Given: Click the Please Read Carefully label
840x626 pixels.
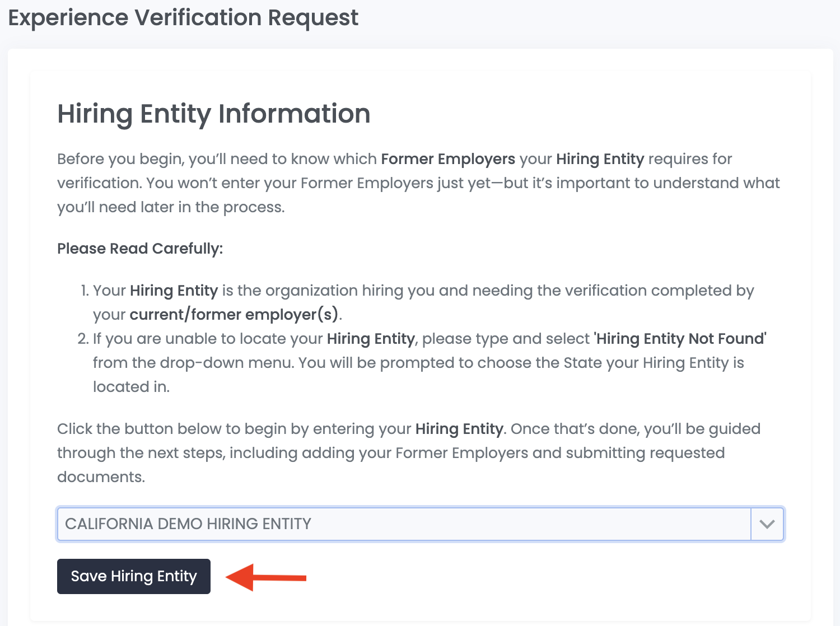Looking at the screenshot, I should (x=139, y=248).
